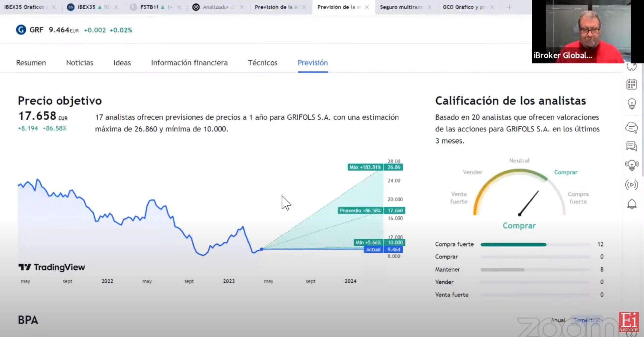Close the FSTB1! tab
Screen dimensions: 644x337
click(179, 7)
